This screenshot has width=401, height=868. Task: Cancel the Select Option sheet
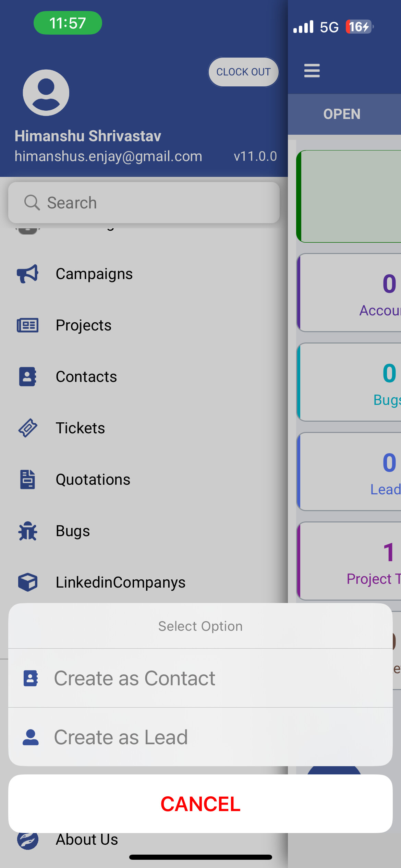pyautogui.click(x=200, y=804)
